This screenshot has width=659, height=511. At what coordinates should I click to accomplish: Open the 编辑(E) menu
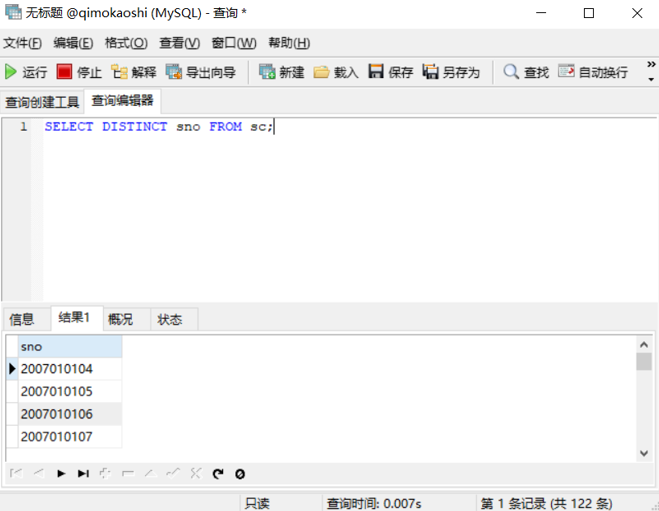73,43
